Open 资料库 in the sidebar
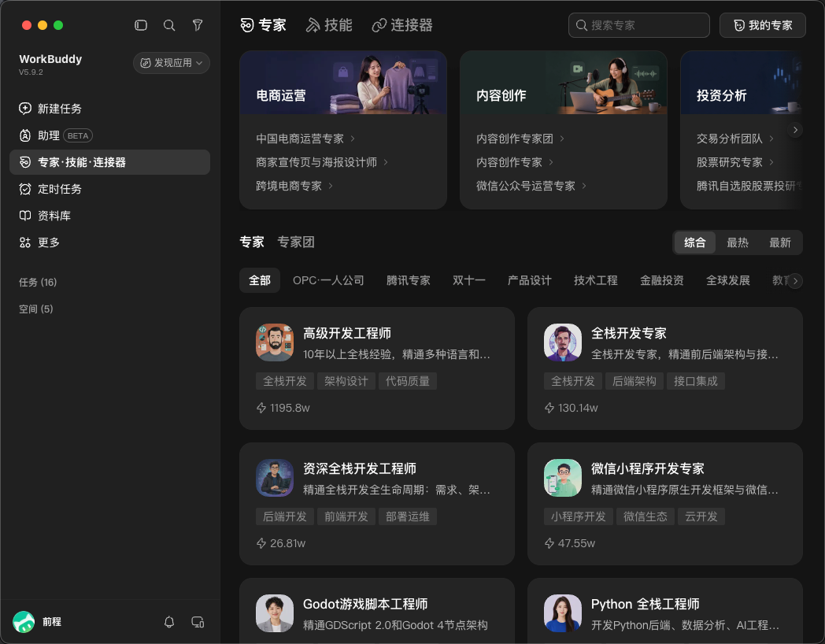 click(109, 216)
